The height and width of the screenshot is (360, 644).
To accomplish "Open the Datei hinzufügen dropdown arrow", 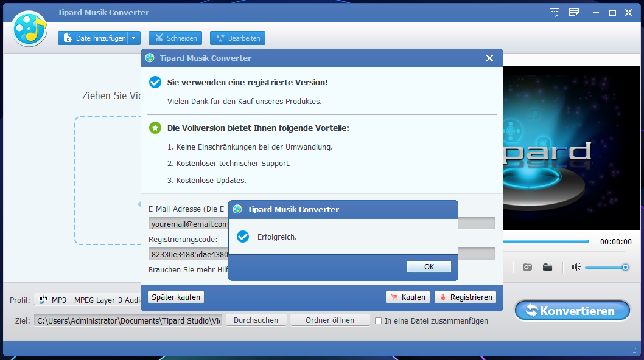I will point(134,38).
